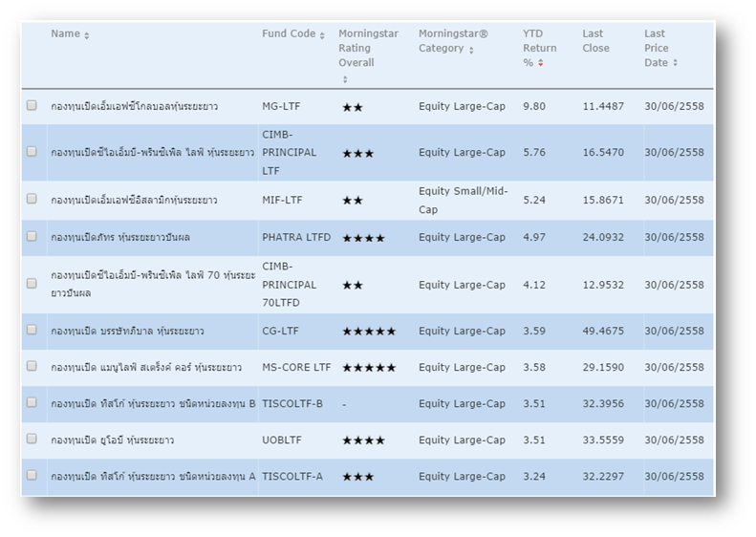The height and width of the screenshot is (537, 756).
Task: Sort by Fund Code arrow icon
Action: [322, 35]
